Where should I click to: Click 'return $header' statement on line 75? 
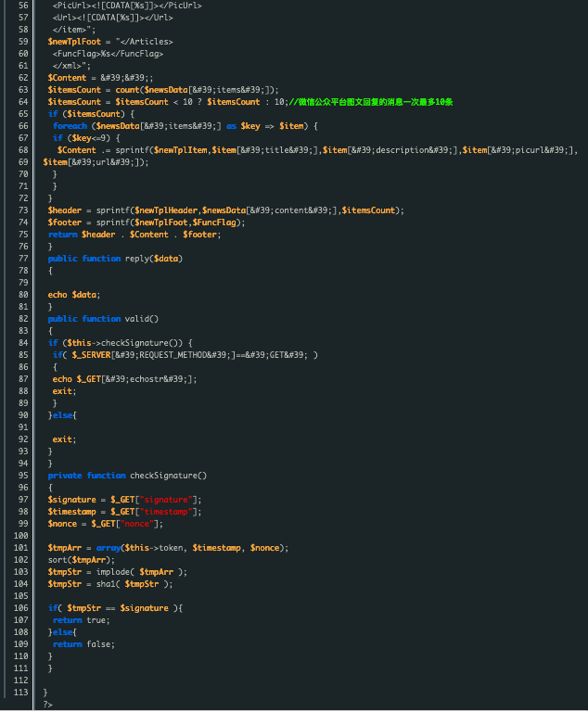point(82,235)
